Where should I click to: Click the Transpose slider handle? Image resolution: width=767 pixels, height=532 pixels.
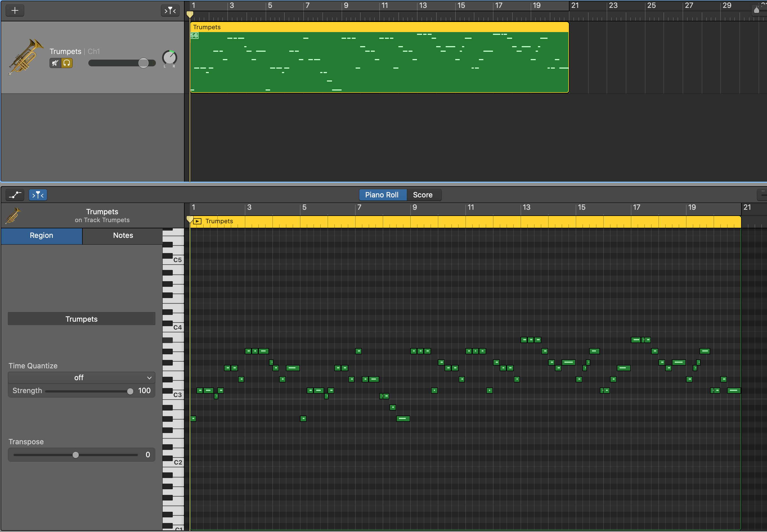pyautogui.click(x=76, y=455)
